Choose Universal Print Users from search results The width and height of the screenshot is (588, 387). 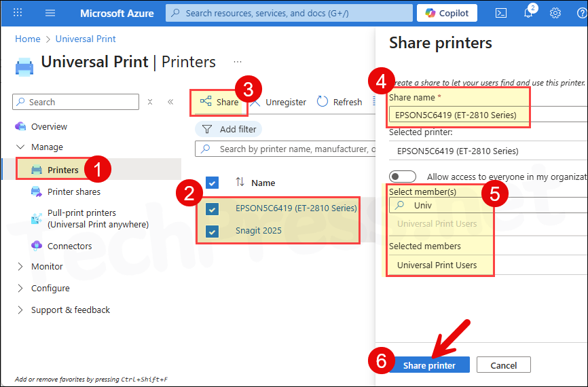click(437, 224)
